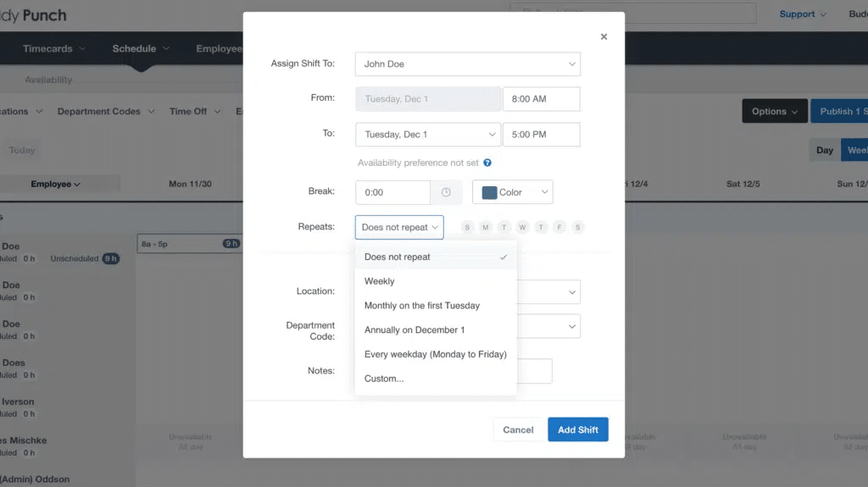Click the Buddy Punch logo

(x=33, y=15)
